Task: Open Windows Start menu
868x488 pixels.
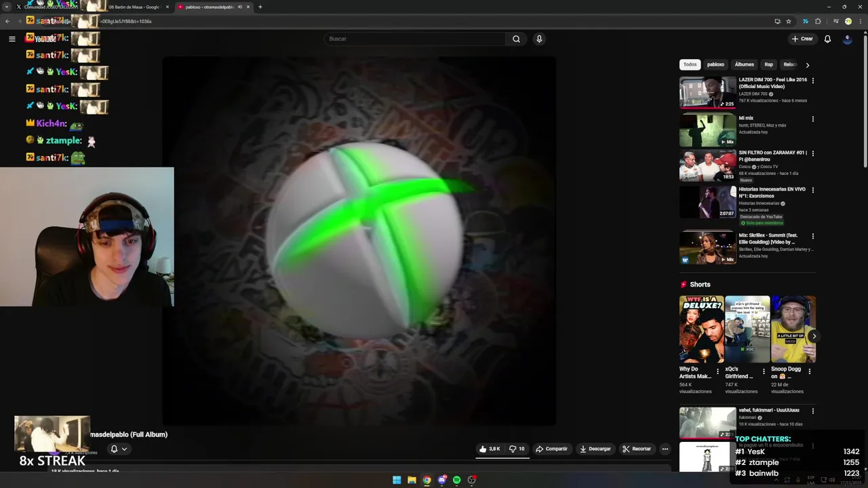Action: coord(397,480)
